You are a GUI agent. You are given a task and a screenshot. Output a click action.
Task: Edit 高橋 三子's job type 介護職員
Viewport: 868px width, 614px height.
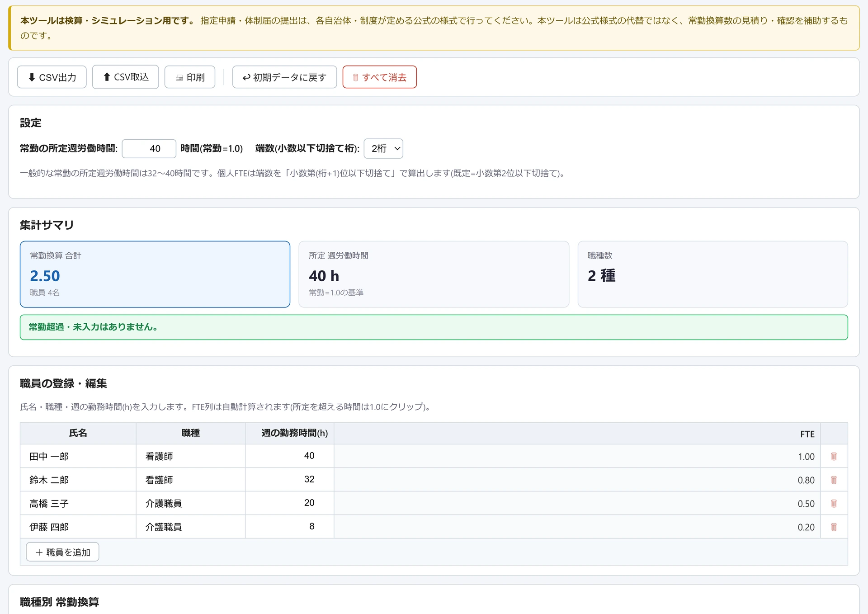pyautogui.click(x=190, y=503)
